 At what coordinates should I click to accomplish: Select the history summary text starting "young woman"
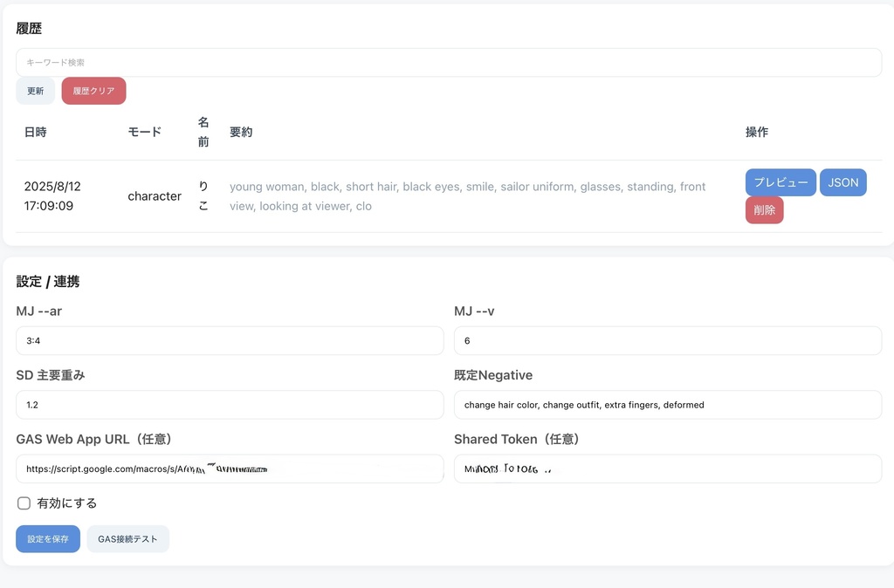pyautogui.click(x=467, y=196)
